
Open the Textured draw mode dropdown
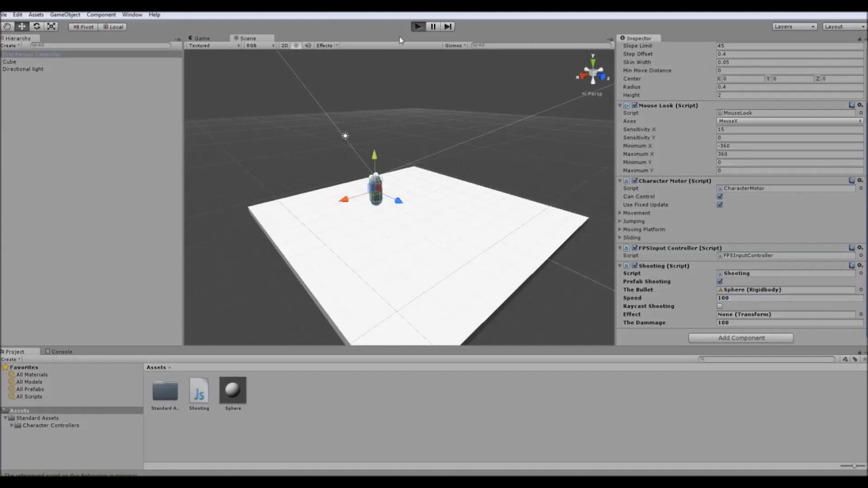click(214, 45)
